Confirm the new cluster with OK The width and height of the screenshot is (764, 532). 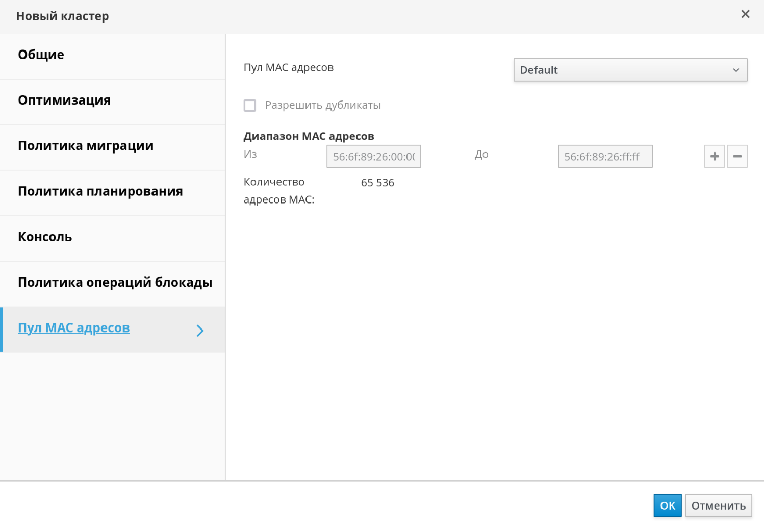(667, 505)
